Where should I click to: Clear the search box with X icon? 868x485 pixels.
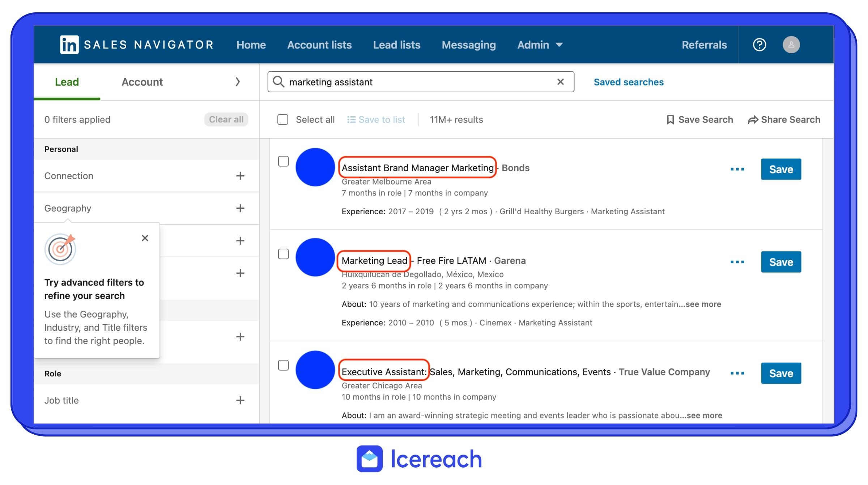[x=560, y=82]
